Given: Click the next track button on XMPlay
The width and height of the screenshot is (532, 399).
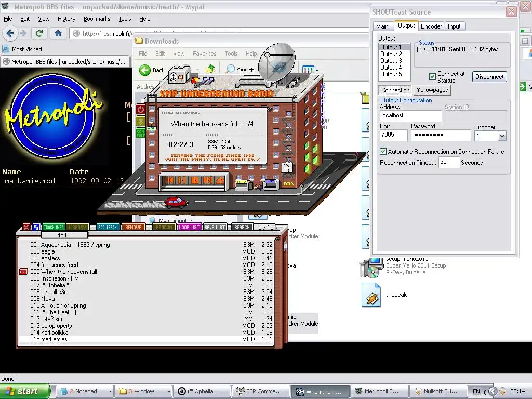Looking at the screenshot, I should [x=207, y=180].
